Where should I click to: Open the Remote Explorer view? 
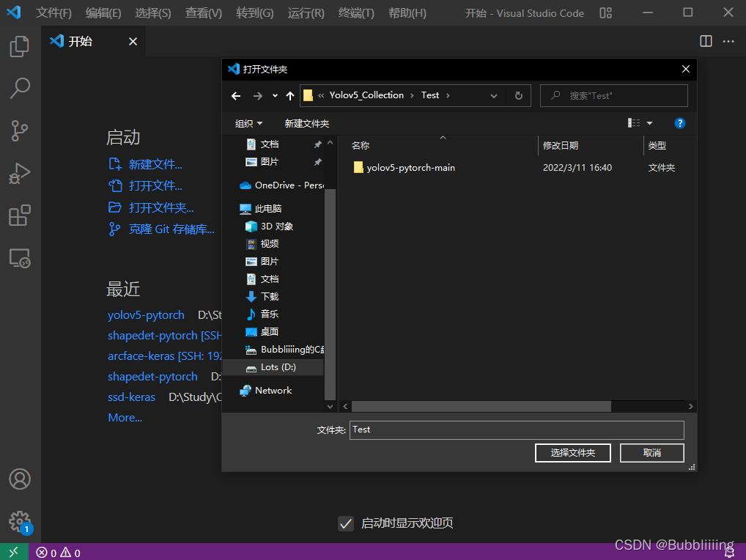(x=20, y=258)
